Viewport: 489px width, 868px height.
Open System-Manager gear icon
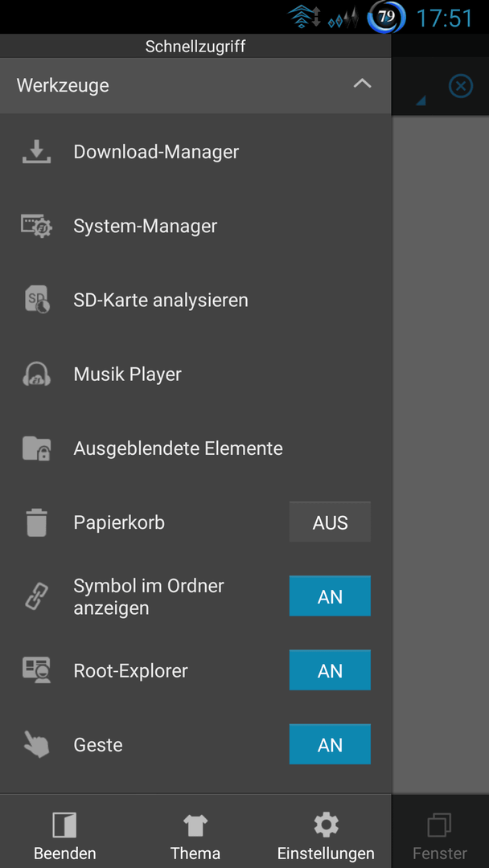[36, 226]
